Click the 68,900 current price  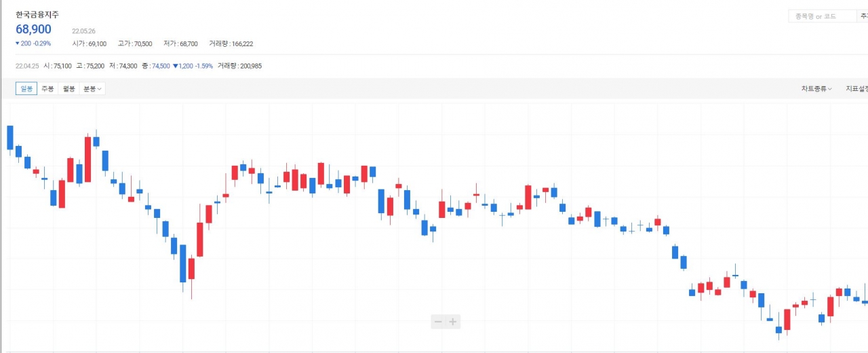coord(34,29)
